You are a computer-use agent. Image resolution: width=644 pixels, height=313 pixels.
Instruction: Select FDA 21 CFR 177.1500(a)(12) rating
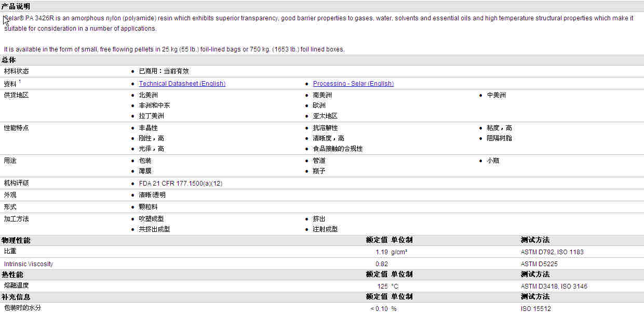click(181, 184)
